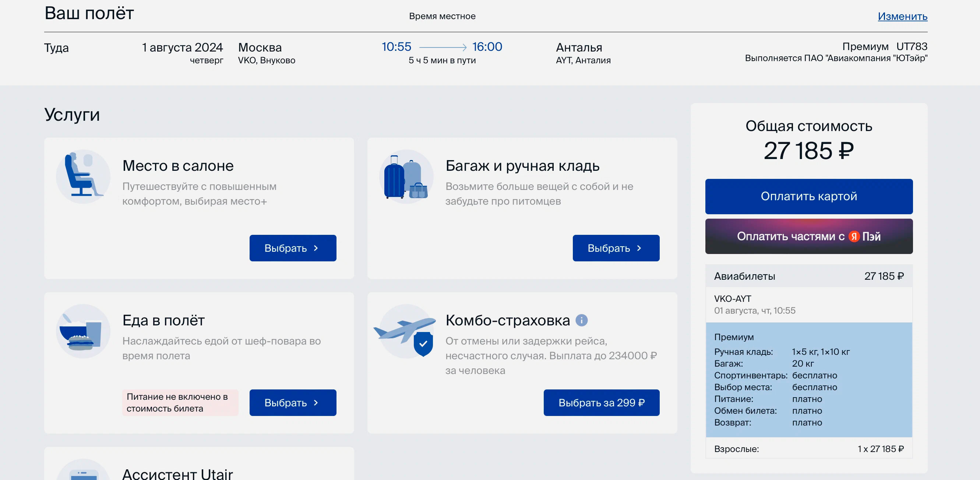
Task: Click the Комбо-страховка heading
Action: pos(508,320)
